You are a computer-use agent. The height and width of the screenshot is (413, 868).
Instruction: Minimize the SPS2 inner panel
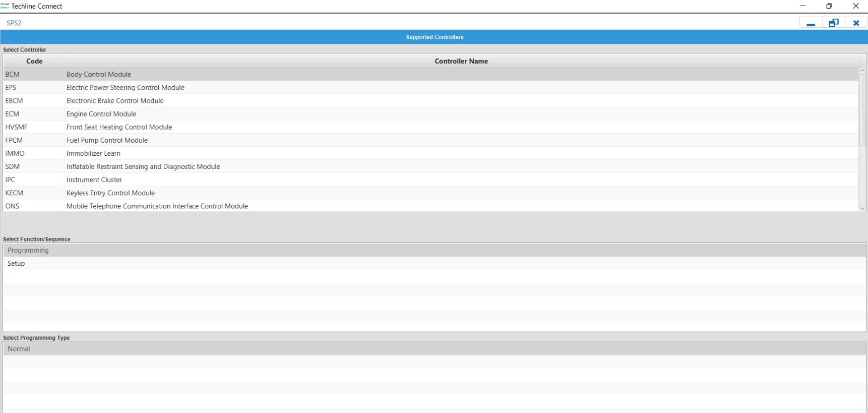811,23
